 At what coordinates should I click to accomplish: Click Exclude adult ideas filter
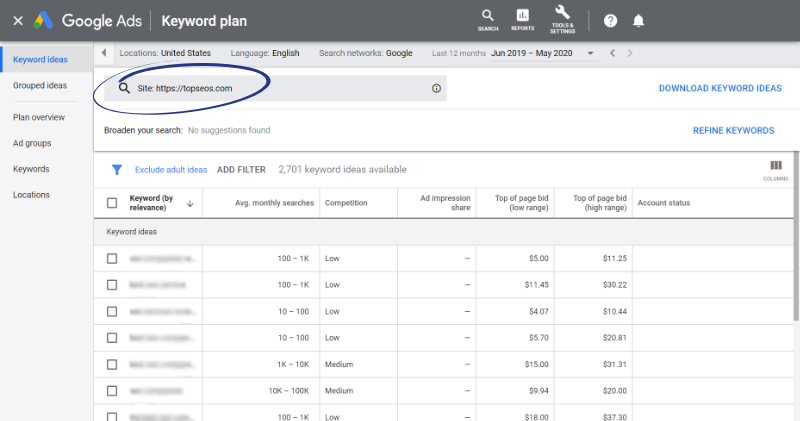171,170
